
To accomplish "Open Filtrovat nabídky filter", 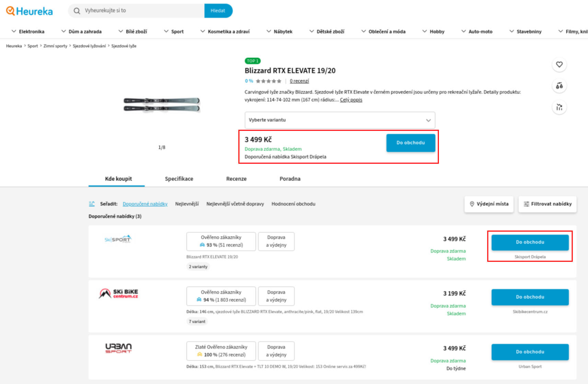I will pos(547,204).
